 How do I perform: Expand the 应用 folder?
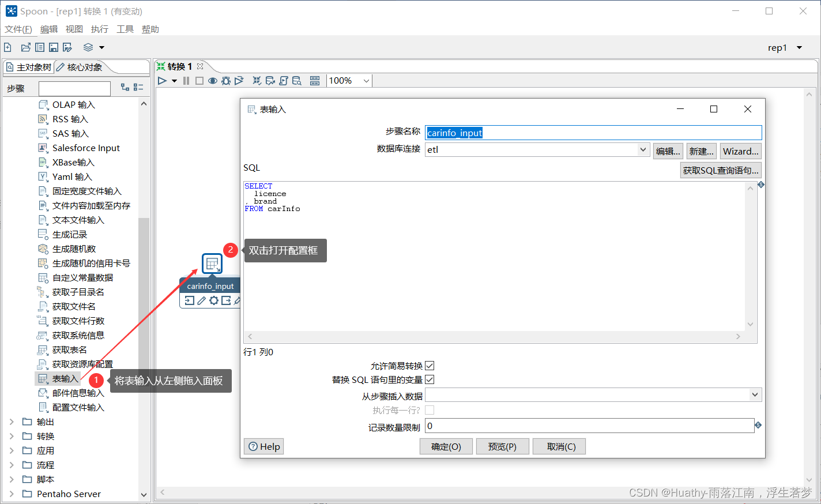[12, 451]
